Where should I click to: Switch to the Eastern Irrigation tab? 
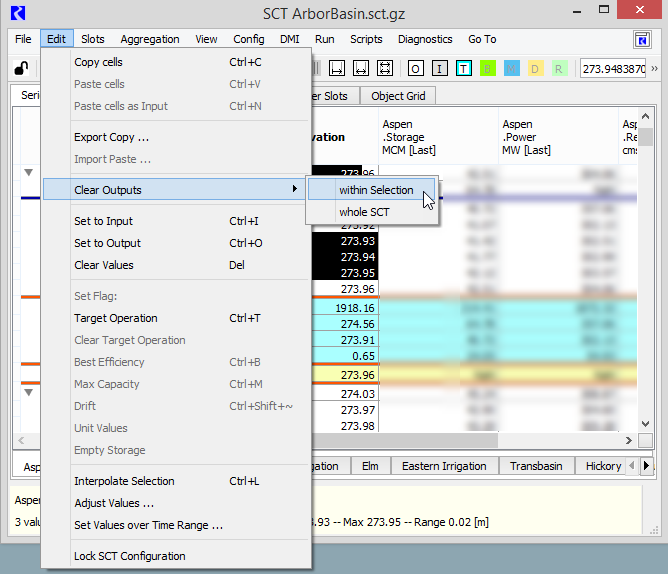pos(444,466)
